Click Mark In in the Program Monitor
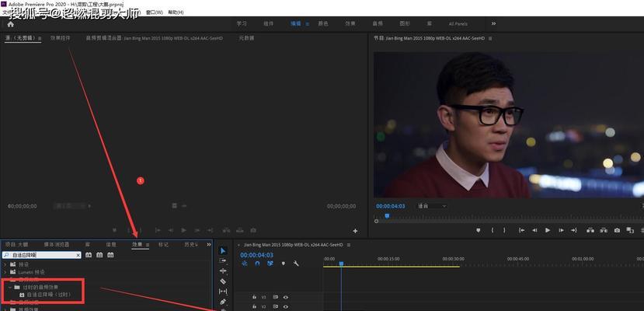Screen dimensions: 644x311 tap(492, 230)
